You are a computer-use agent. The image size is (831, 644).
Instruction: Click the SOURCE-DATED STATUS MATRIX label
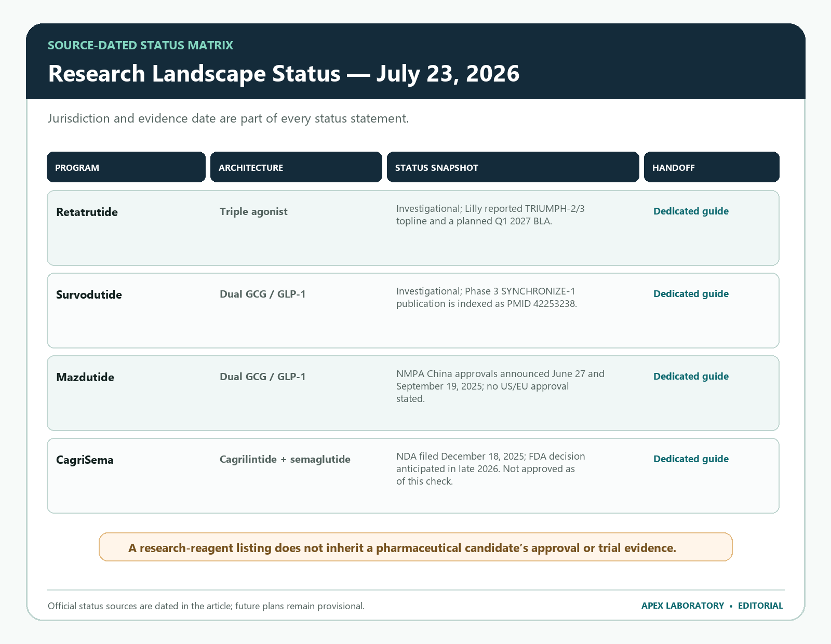140,45
